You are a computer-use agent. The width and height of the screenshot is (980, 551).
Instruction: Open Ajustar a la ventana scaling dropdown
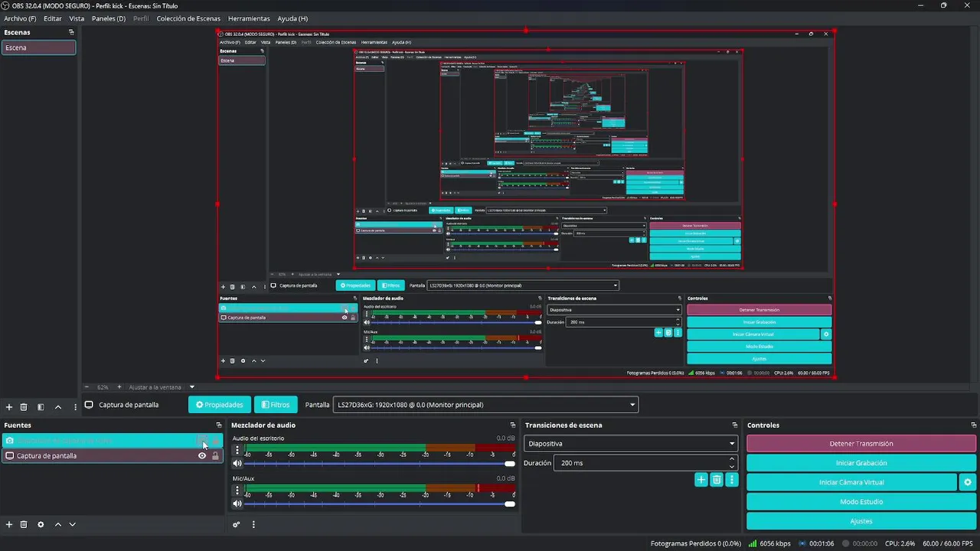[x=162, y=387]
